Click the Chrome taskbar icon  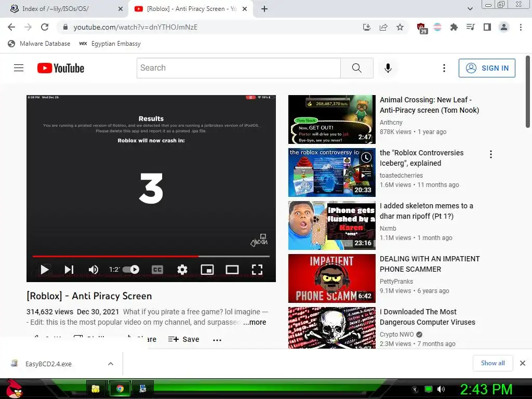(x=120, y=389)
